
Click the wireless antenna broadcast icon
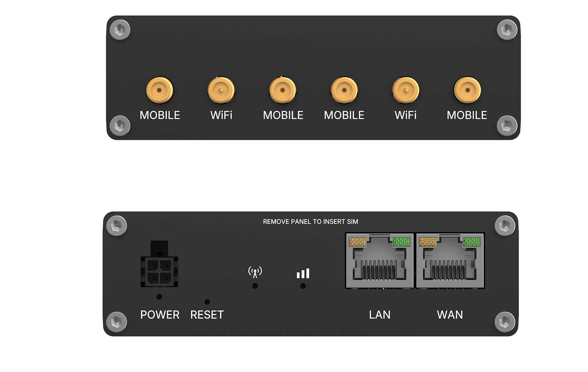[255, 272]
